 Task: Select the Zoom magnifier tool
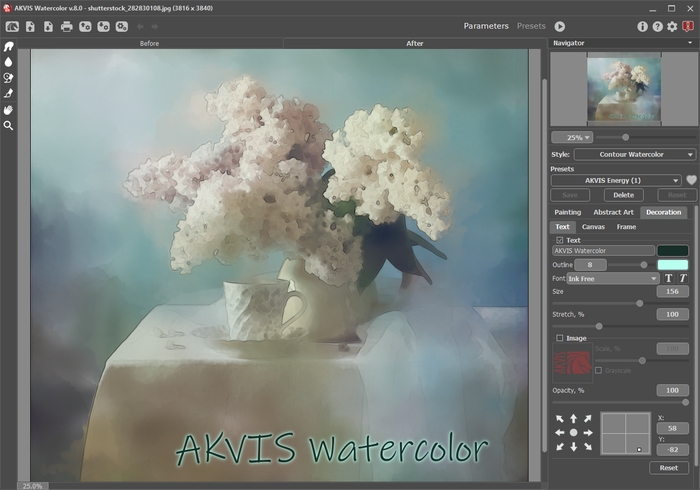click(x=8, y=125)
